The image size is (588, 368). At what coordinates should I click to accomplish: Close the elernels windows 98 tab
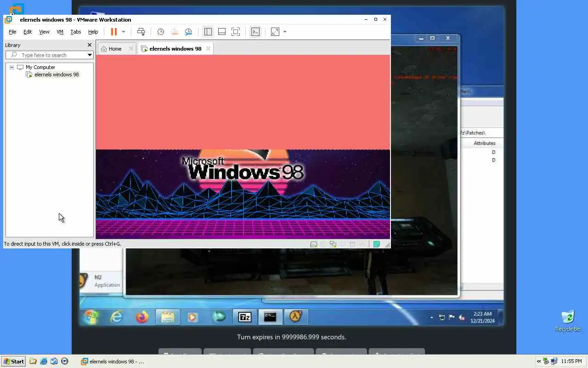(208, 49)
